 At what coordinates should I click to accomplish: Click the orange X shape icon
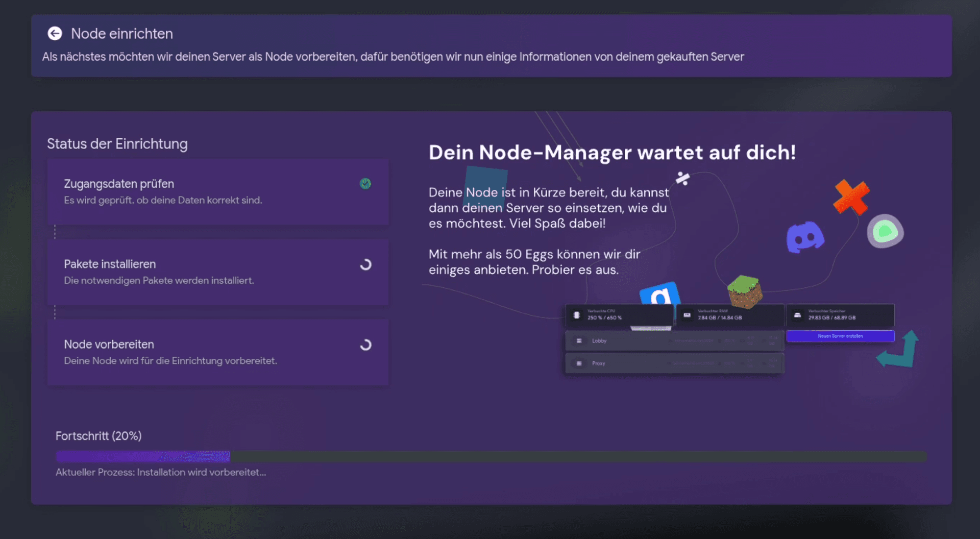point(851,197)
